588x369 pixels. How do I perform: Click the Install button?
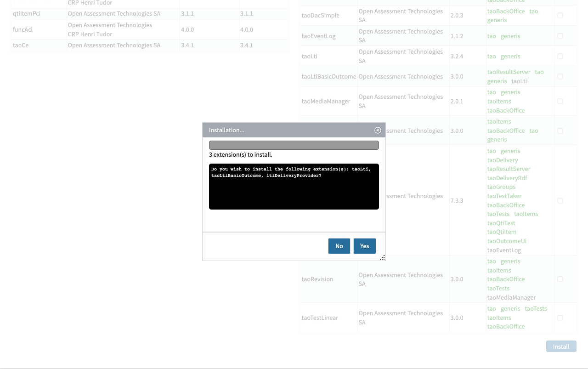pos(561,346)
